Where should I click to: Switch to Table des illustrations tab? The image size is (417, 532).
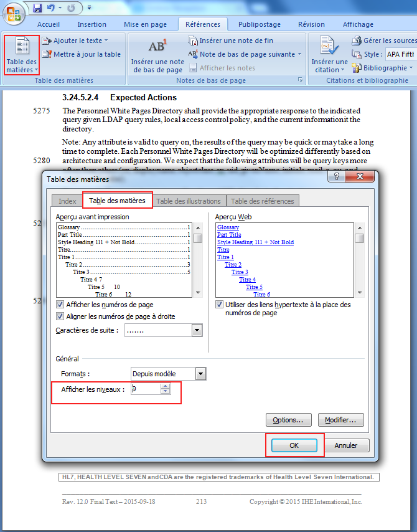188,201
